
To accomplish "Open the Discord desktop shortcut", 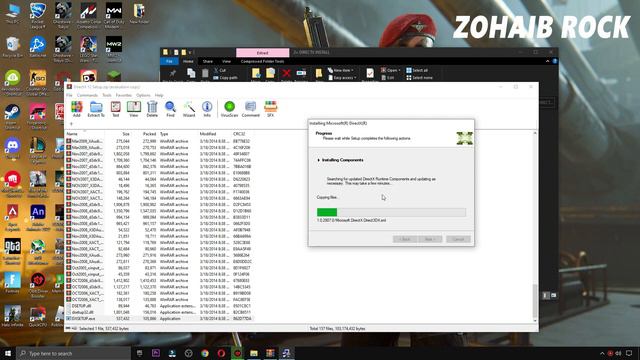I will coord(12,149).
